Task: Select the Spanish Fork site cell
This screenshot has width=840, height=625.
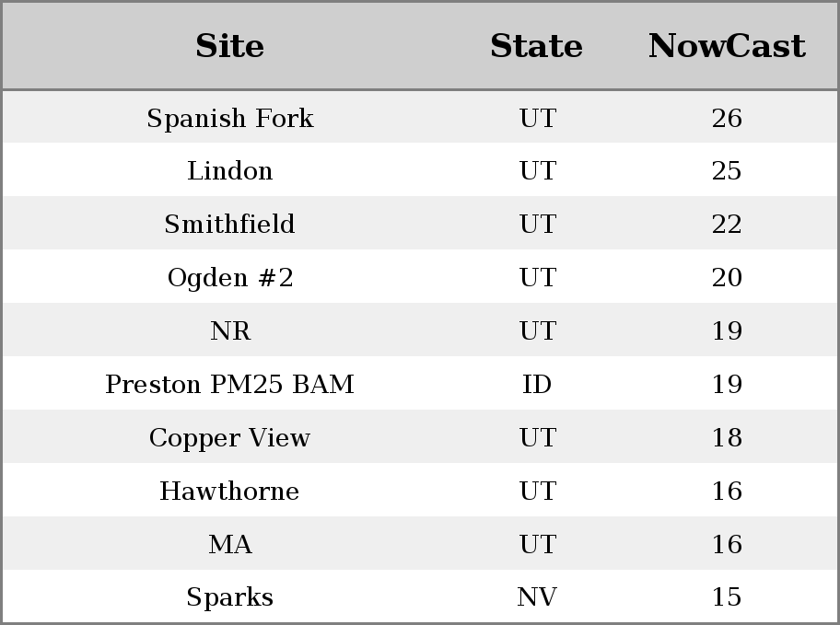Action: point(229,118)
